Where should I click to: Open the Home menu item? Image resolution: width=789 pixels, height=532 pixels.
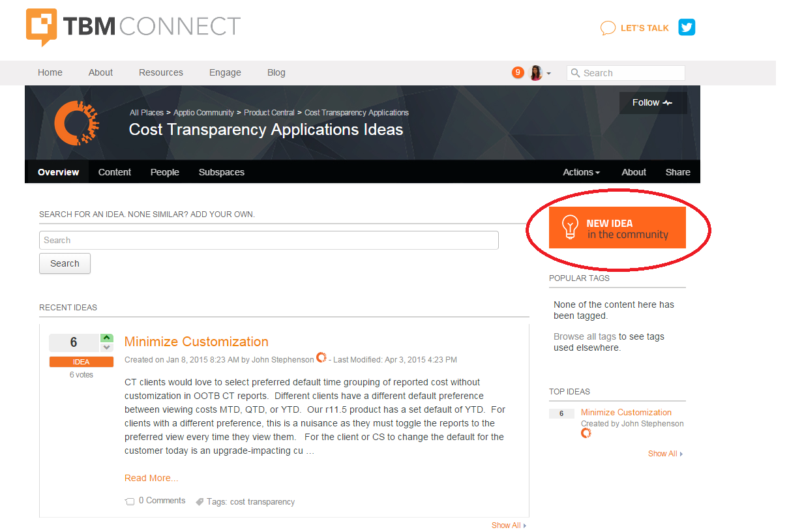[50, 72]
